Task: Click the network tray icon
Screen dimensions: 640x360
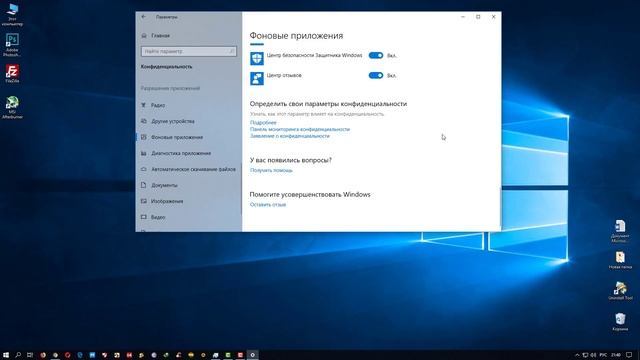Action: pos(585,355)
